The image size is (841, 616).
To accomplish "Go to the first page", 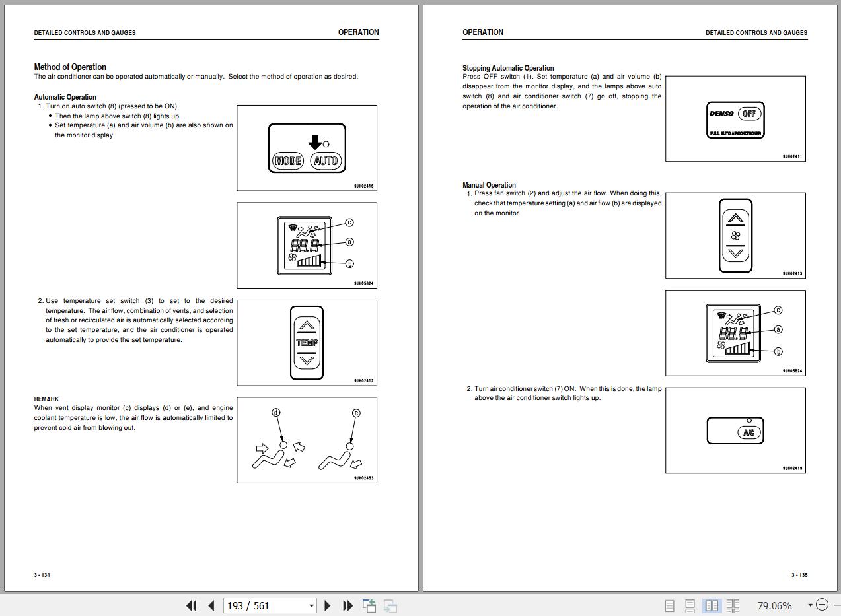I will (192, 605).
